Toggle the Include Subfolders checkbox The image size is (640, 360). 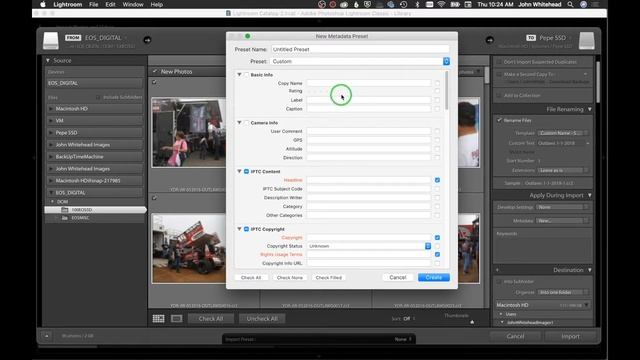(98, 98)
